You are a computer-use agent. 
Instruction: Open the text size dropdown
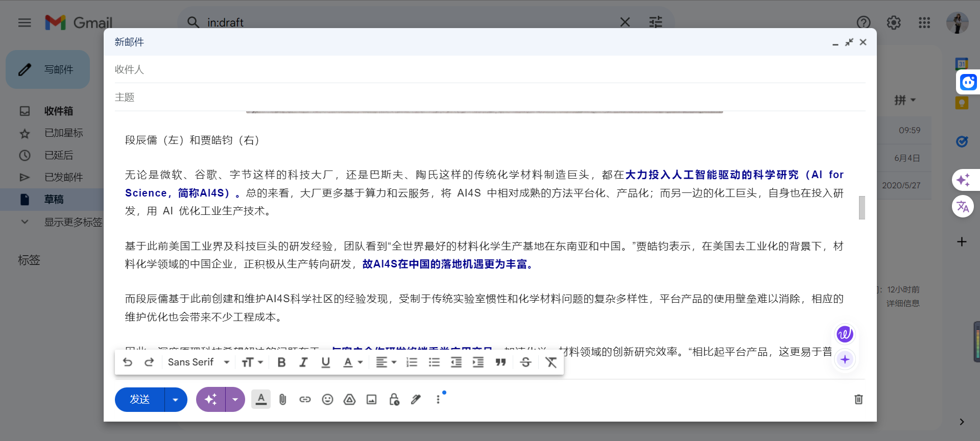pyautogui.click(x=252, y=362)
